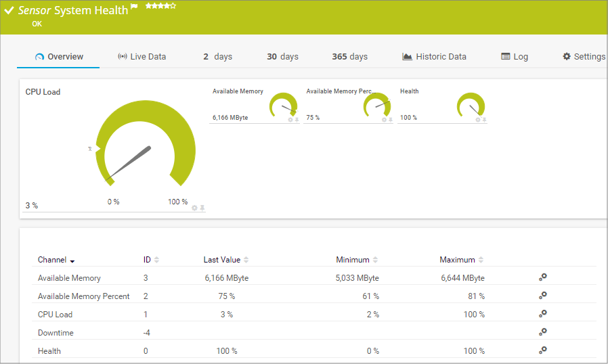Go to sensor Settings tab
The height and width of the screenshot is (364, 608).
[x=584, y=57]
